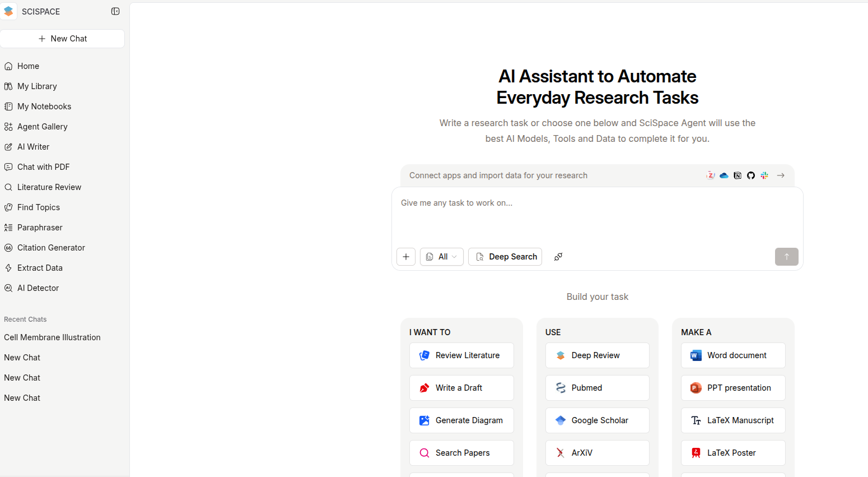The width and height of the screenshot is (868, 477).
Task: Open the Agent Gallery
Action: [42, 127]
